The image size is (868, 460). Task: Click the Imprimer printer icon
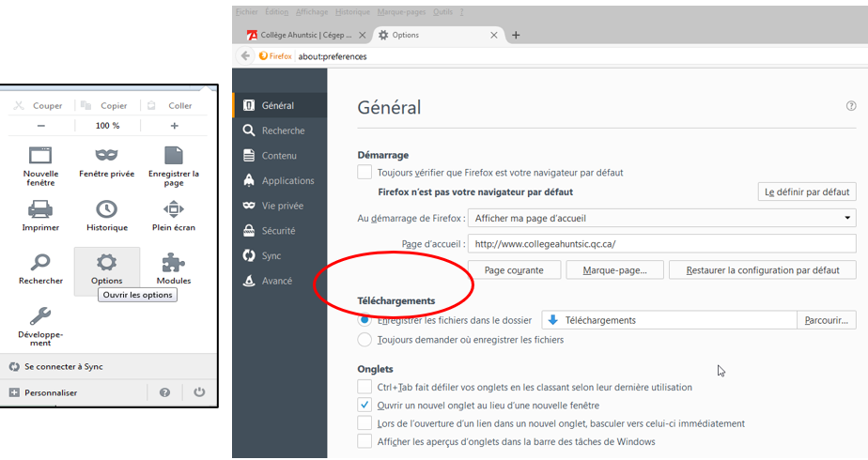pyautogui.click(x=40, y=209)
